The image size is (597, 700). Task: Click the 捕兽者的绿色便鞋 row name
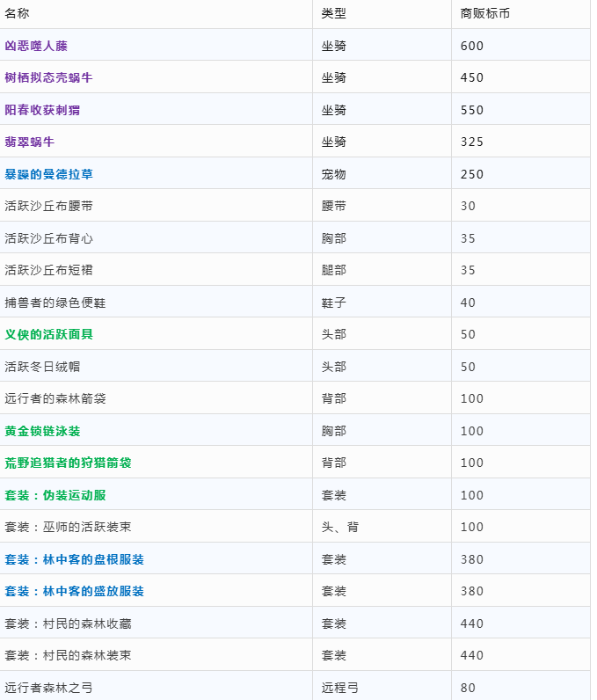[55, 303]
